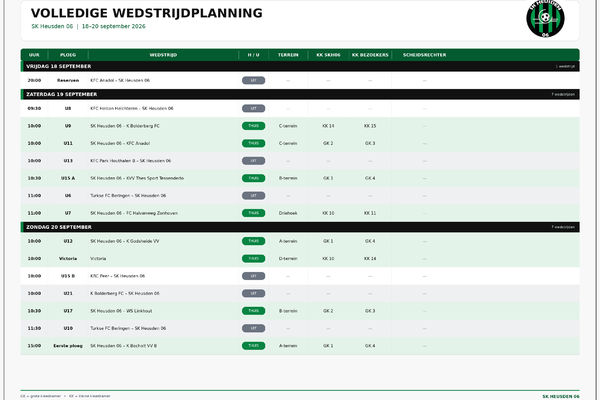Click the SK HEUSDEN 06 footer text
This screenshot has width=600, height=400.
pos(561,397)
